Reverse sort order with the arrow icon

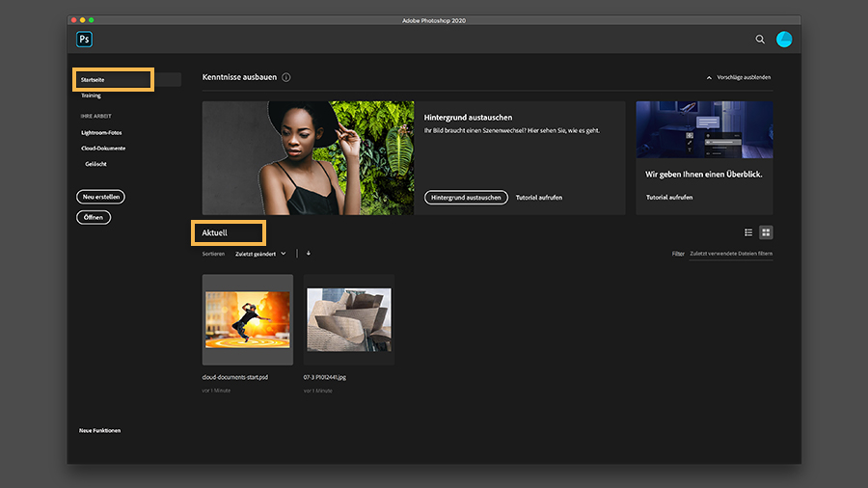click(309, 254)
